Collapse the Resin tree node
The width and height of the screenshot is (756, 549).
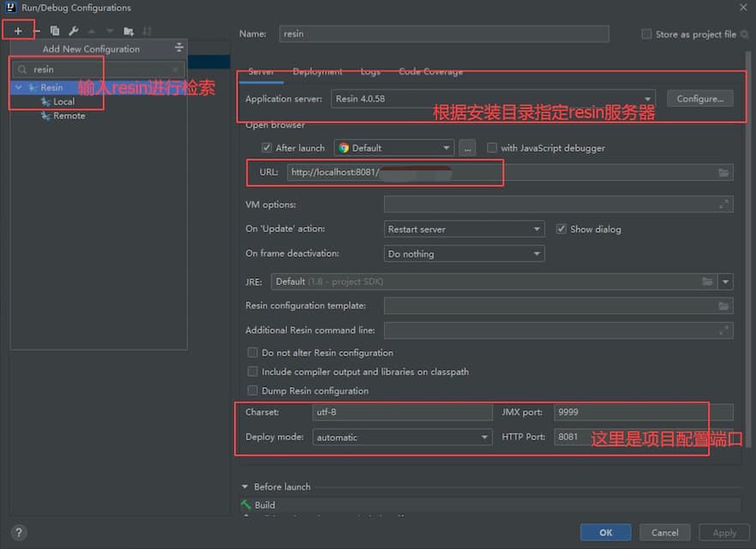pyautogui.click(x=19, y=87)
